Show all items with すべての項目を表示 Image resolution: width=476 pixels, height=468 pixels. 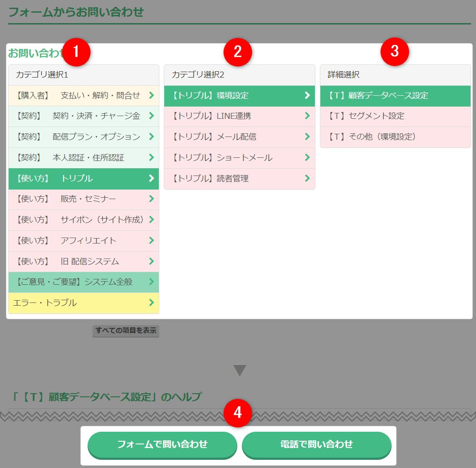(x=126, y=331)
